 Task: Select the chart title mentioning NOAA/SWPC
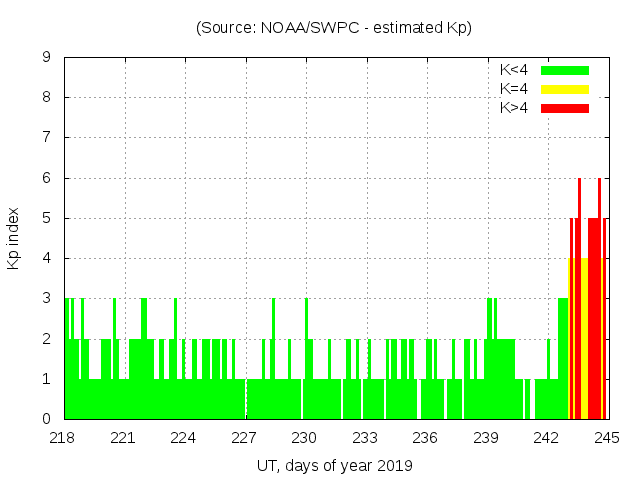(334, 28)
